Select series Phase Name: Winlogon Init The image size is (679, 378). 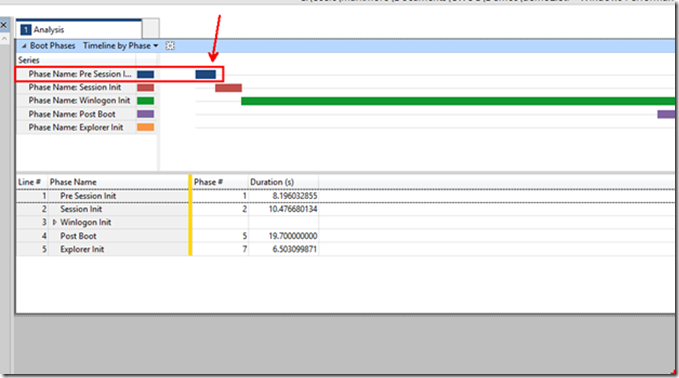pos(79,100)
